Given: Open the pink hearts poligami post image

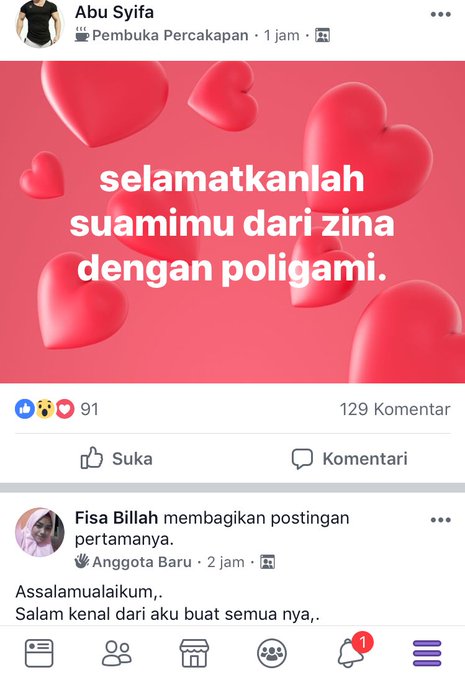Looking at the screenshot, I should 232,222.
